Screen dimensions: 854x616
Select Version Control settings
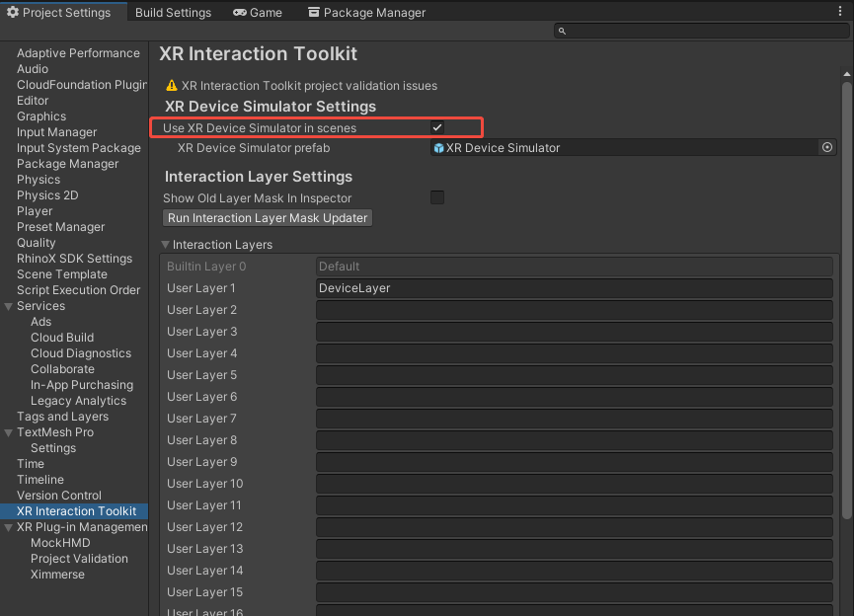(x=59, y=496)
